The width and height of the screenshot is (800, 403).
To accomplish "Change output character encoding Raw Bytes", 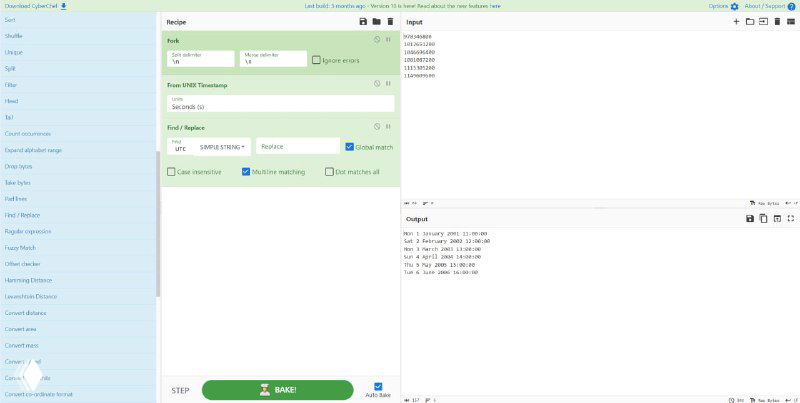I will click(764, 400).
